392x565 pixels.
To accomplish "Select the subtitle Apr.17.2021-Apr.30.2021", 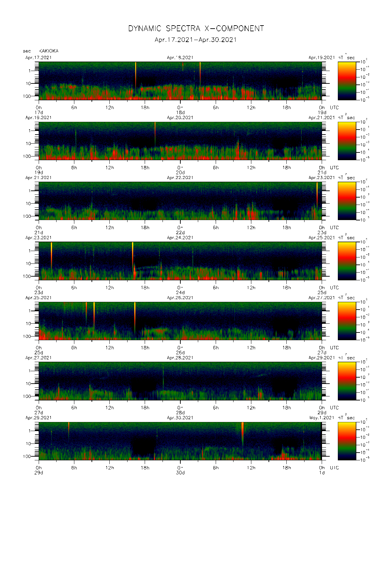I will click(x=195, y=40).
